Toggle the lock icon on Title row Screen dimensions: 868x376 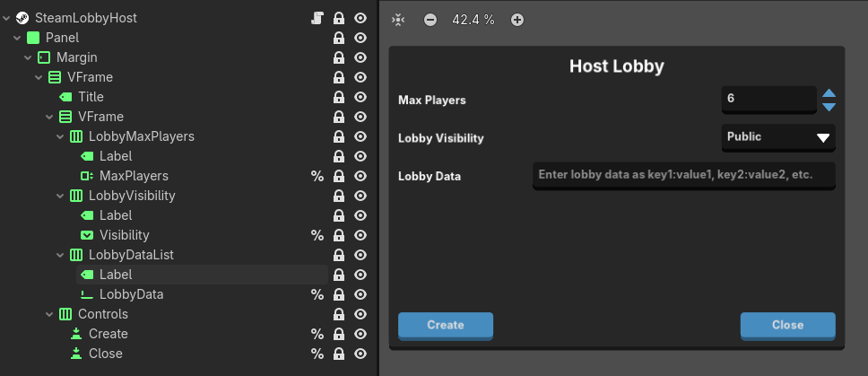point(339,97)
